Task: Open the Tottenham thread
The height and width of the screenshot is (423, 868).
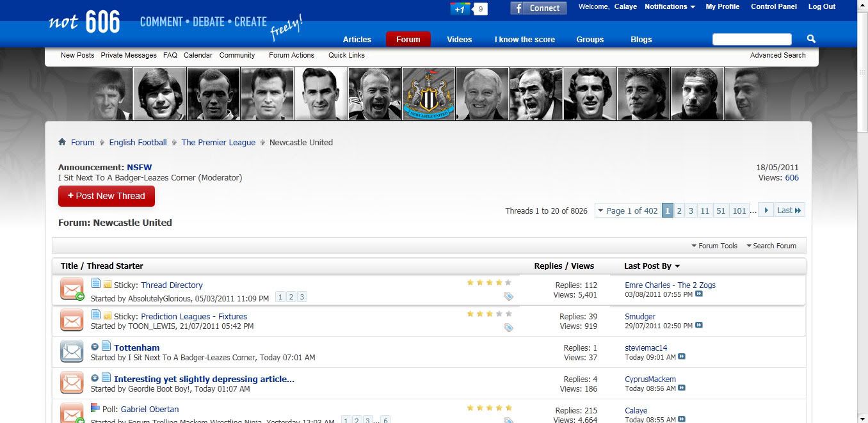Action: 137,347
